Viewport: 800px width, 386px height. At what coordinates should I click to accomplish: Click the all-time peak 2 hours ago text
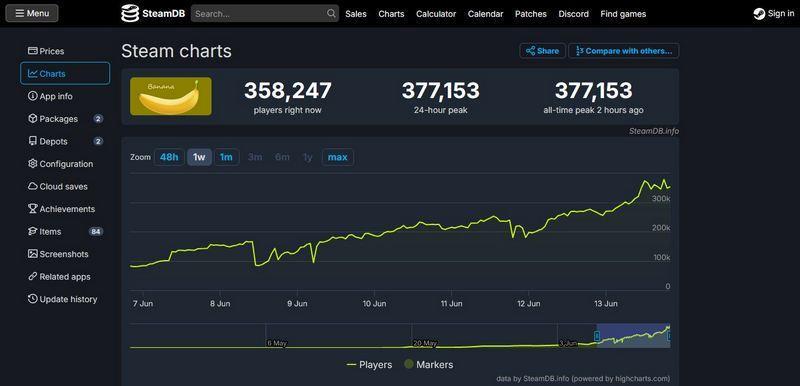[593, 110]
